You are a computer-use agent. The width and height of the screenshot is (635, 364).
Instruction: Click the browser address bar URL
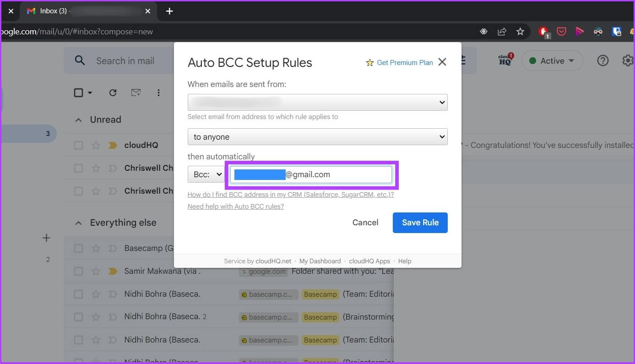tap(76, 32)
